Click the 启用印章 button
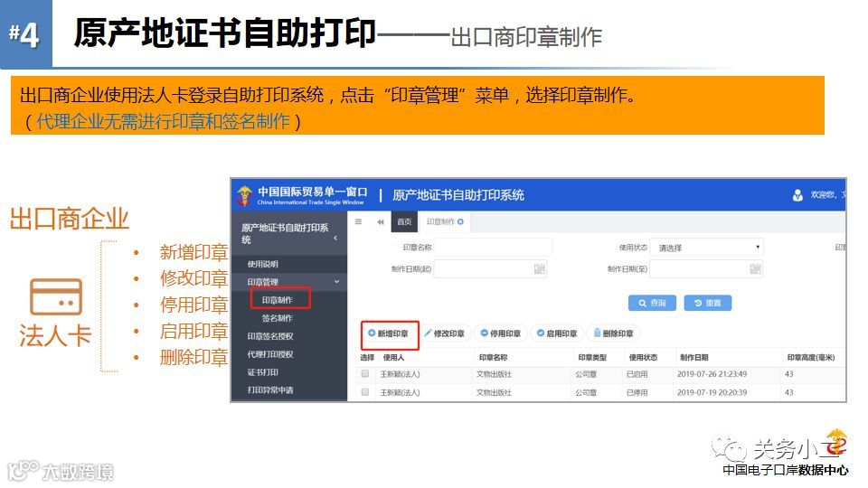This screenshot has width=868, height=488. pyautogui.click(x=557, y=333)
